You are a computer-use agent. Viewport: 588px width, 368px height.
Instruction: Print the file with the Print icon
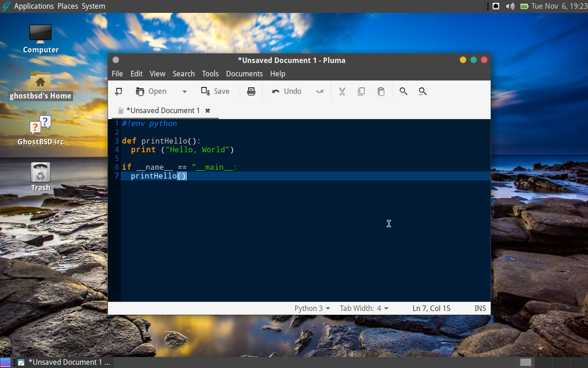tap(251, 91)
